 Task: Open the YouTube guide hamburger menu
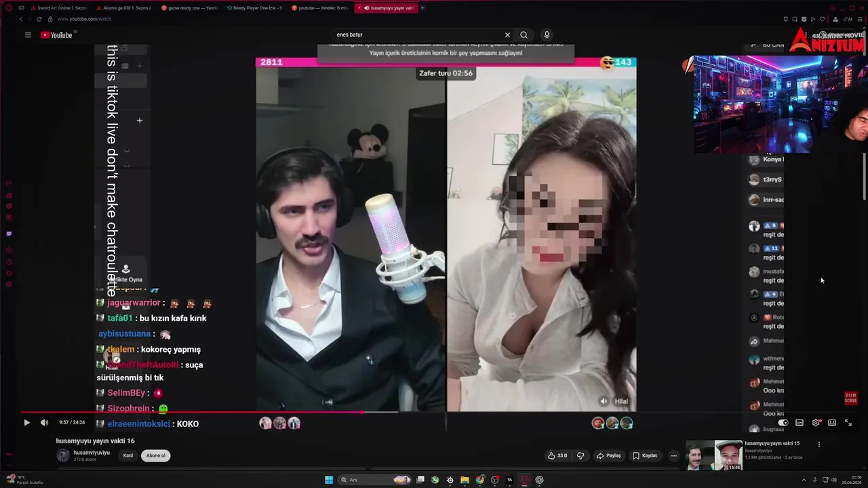(28, 35)
